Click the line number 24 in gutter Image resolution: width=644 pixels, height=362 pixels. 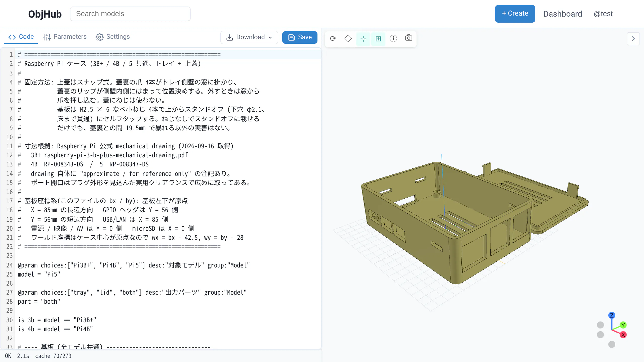9,265
